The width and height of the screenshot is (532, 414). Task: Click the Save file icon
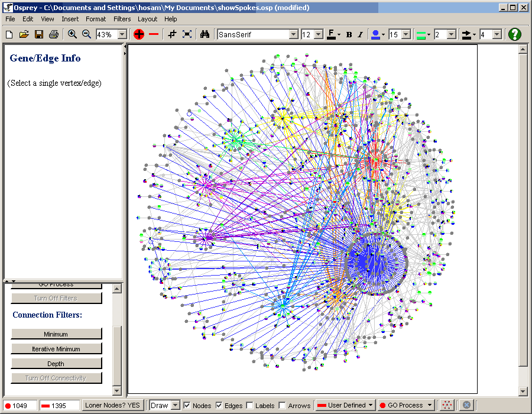[39, 34]
